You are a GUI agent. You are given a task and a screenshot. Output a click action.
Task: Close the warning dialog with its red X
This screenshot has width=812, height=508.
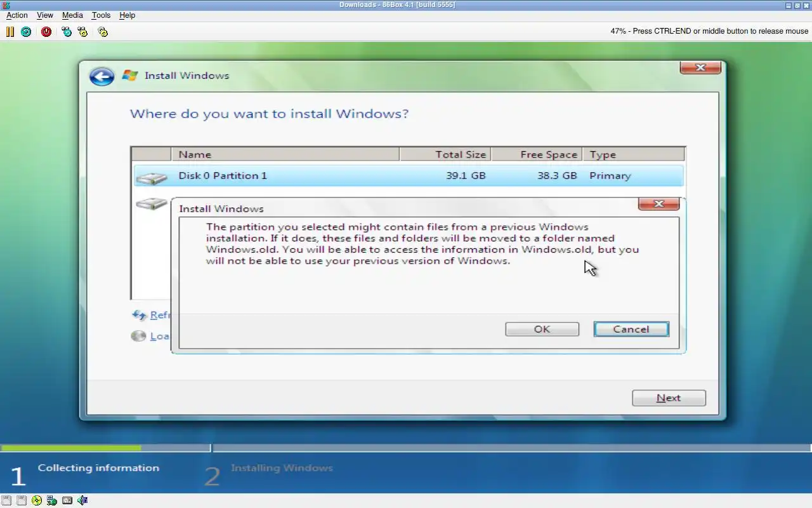(x=658, y=204)
